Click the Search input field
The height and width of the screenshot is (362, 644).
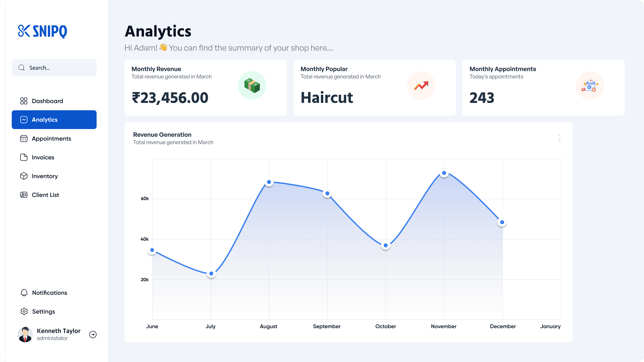pyautogui.click(x=60, y=68)
